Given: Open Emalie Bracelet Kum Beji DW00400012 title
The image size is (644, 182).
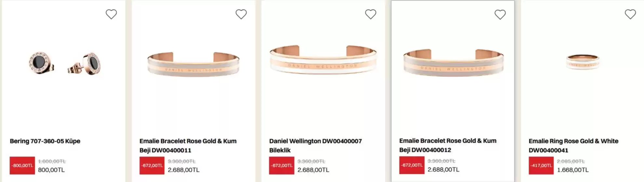Looking at the screenshot, I should pos(448,145).
